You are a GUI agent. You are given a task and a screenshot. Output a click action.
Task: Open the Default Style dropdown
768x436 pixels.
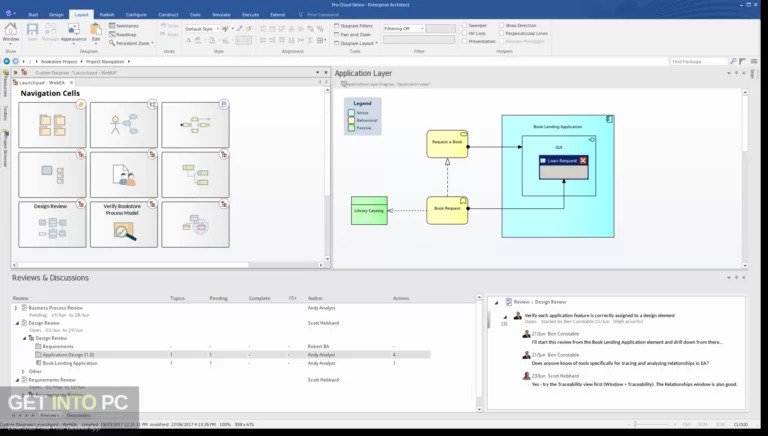pos(202,29)
